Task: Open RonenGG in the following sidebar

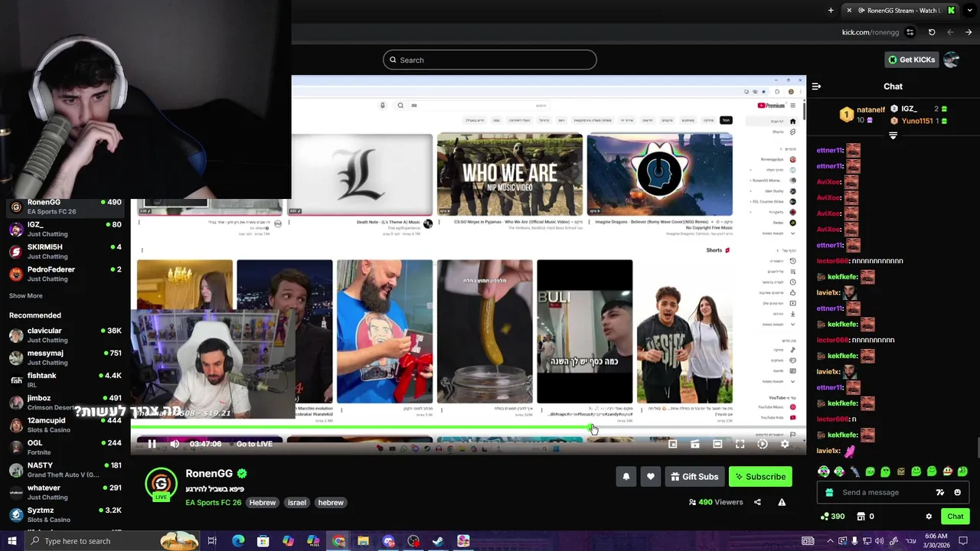Action: click(x=64, y=207)
